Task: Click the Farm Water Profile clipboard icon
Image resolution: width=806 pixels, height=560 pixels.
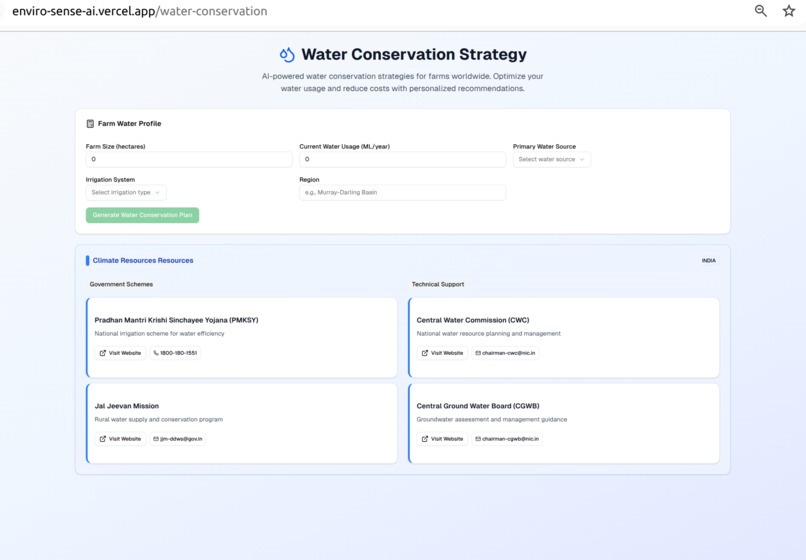Action: pos(90,123)
